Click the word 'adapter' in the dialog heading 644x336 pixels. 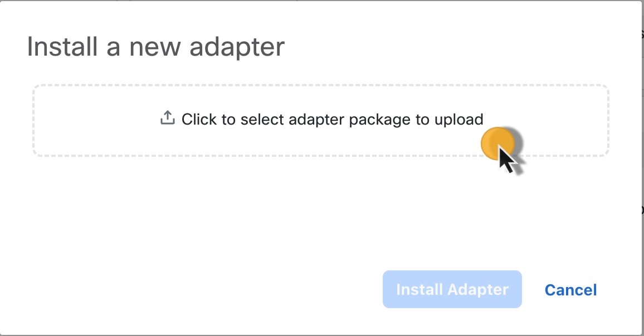pos(237,47)
